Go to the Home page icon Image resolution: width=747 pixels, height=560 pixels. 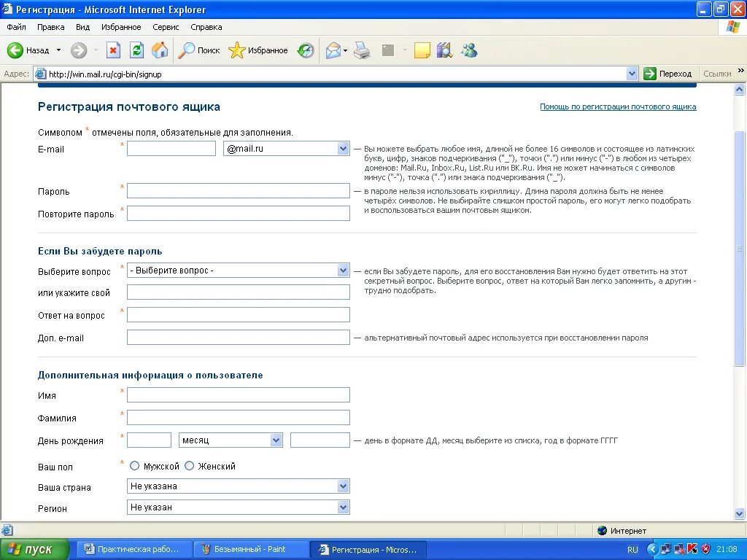(x=160, y=50)
